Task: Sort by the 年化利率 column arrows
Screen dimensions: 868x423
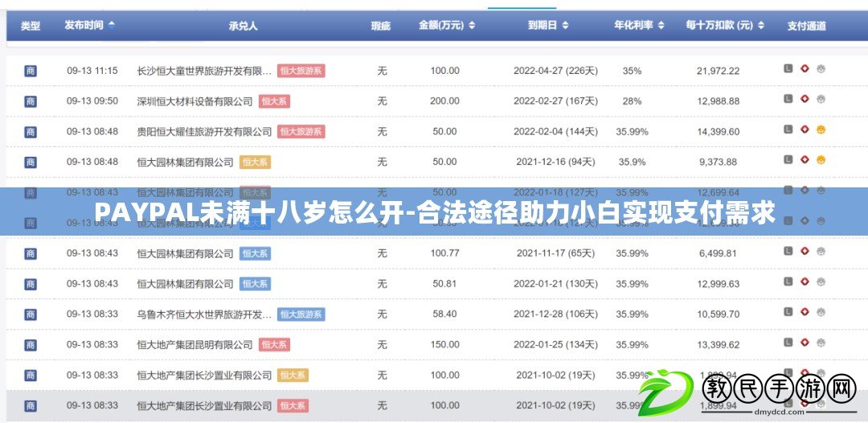Action: tap(661, 26)
